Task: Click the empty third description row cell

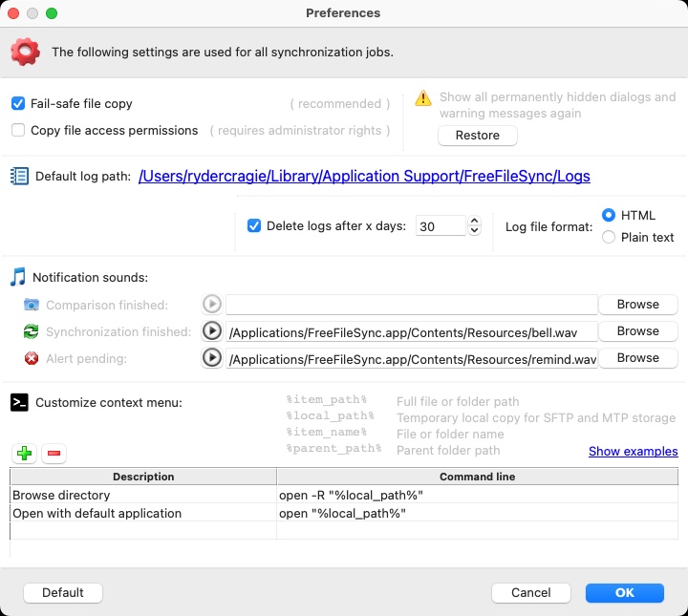Action: 143,530
